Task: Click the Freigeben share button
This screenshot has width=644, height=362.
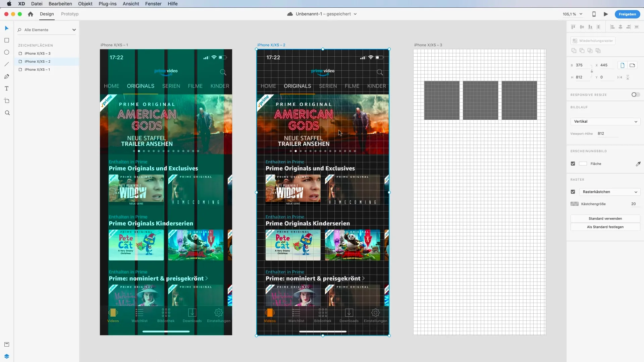Action: pyautogui.click(x=627, y=14)
